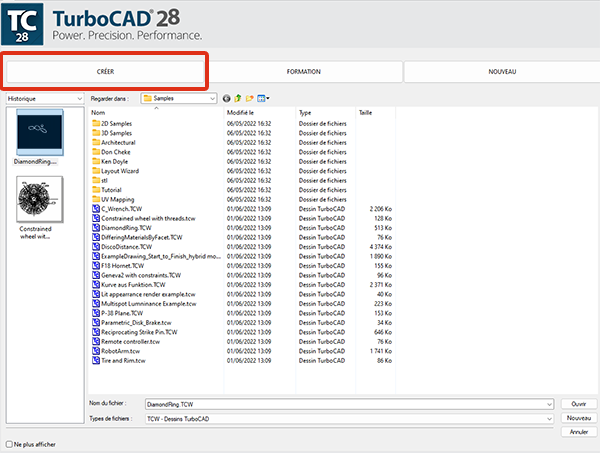The height and width of the screenshot is (453, 600).
Task: Select the DiscoDistance.TCW file
Action: tap(122, 247)
